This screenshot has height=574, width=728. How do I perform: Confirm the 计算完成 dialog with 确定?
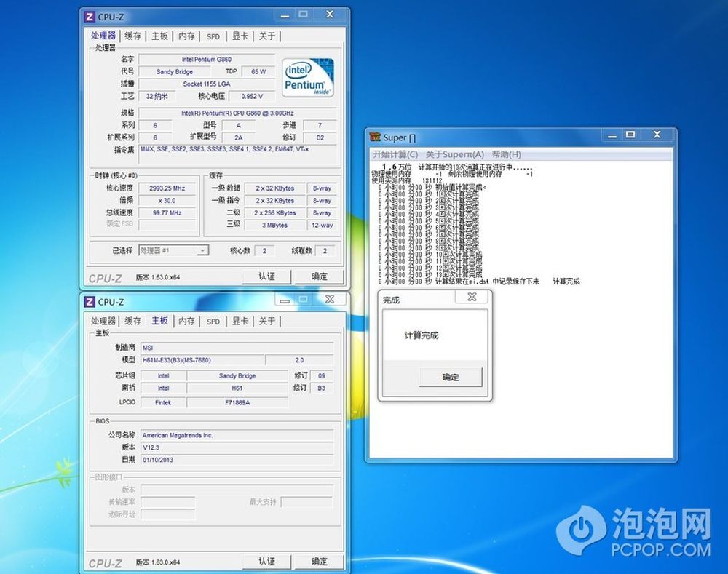[x=451, y=378]
